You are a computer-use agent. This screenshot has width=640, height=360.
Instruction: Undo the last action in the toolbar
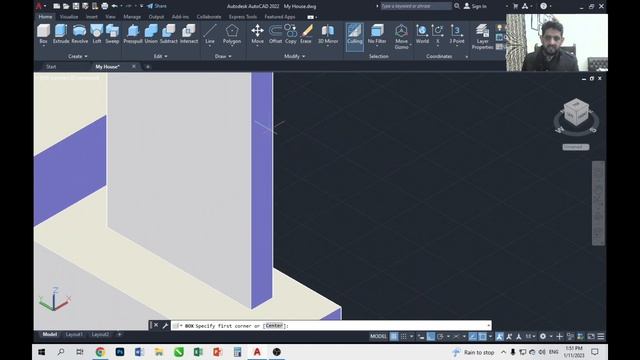[x=115, y=6]
